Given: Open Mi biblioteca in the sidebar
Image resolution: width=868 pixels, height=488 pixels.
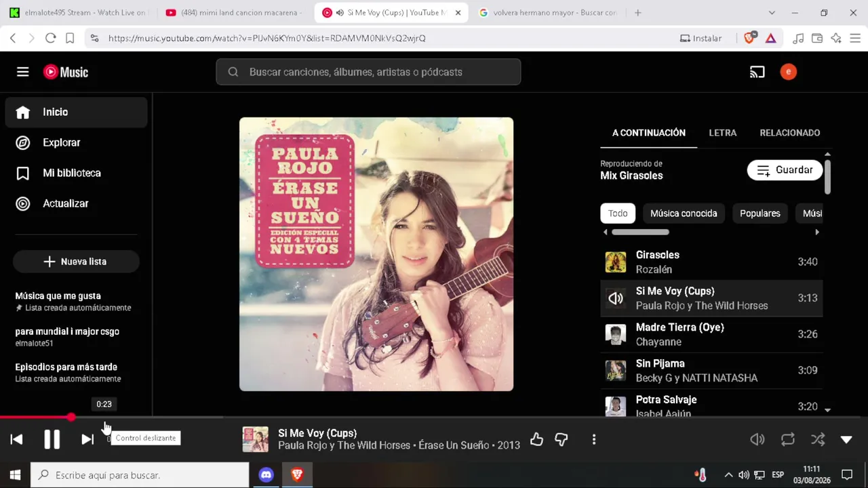Looking at the screenshot, I should tap(76, 173).
